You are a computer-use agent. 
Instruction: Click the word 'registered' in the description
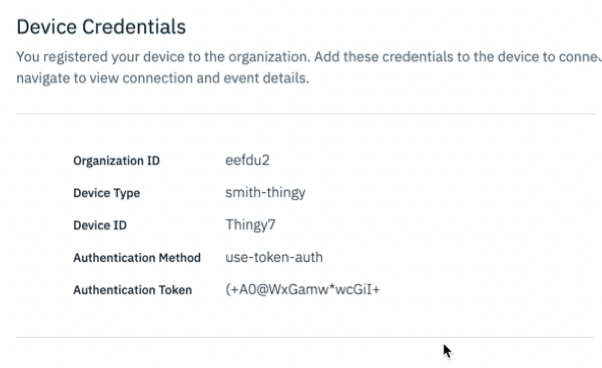[x=75, y=57]
